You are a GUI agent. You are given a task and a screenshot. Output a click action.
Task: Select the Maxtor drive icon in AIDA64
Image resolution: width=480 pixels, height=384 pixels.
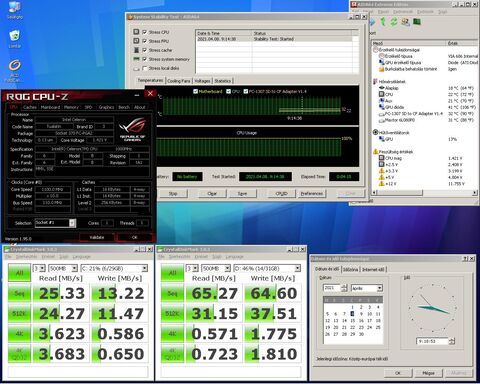382,120
